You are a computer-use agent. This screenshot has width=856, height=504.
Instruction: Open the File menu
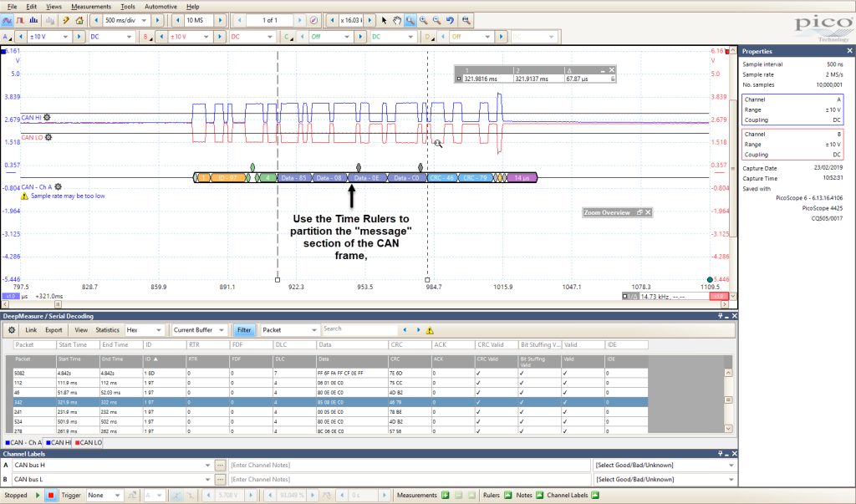12,7
